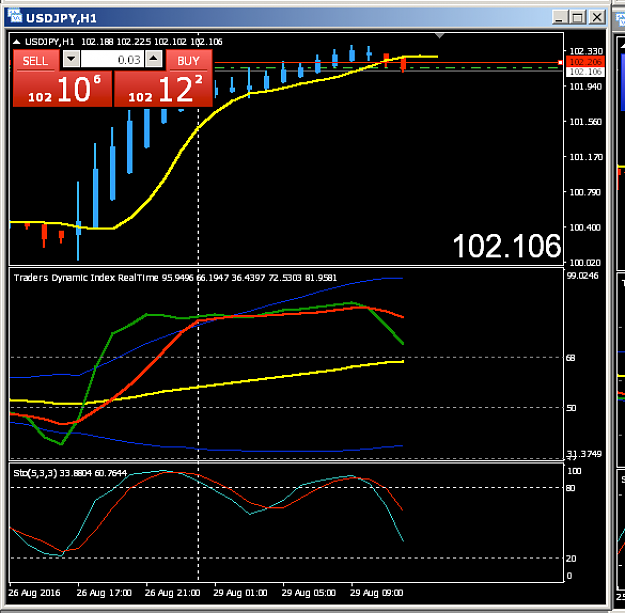Click the Sto(5,3,3) indicator label
The image size is (625, 613).
pos(36,473)
